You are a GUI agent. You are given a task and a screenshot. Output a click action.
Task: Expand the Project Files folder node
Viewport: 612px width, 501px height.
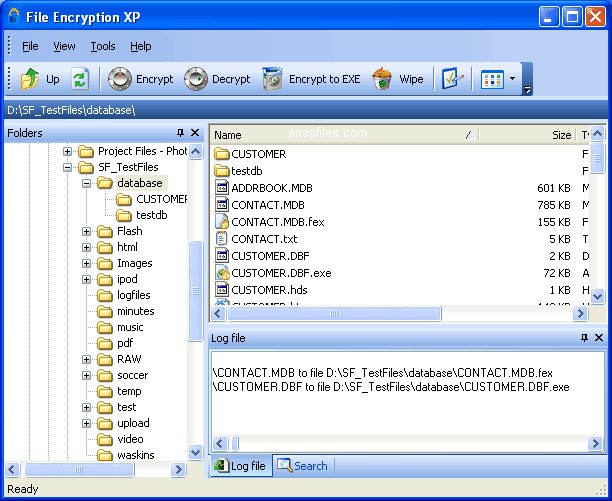[67, 151]
